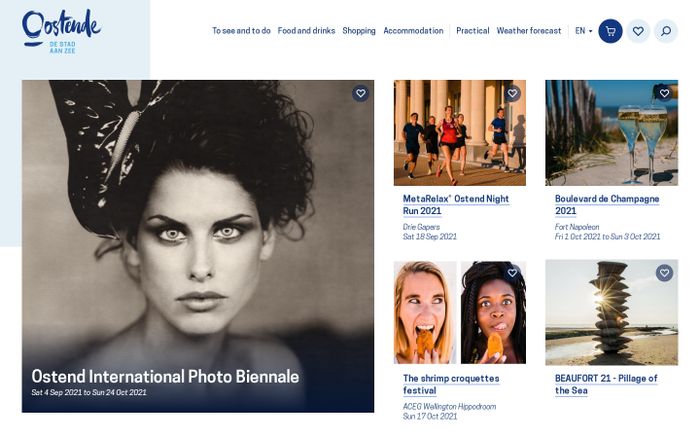Viewport: 700px width, 438px height.
Task: Save BEAUFORT 21 event to favorites
Action: (x=664, y=273)
